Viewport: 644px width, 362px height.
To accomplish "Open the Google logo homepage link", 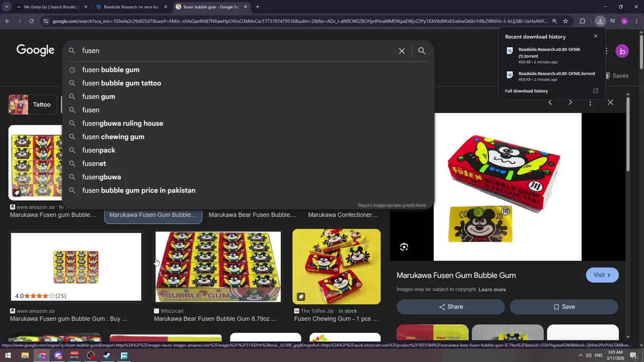I will [35, 50].
